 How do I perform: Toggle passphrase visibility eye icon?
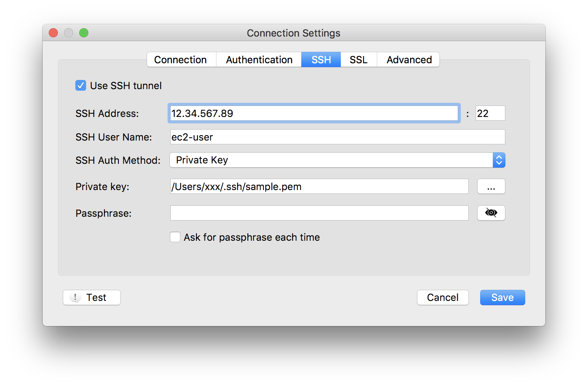[x=491, y=213]
